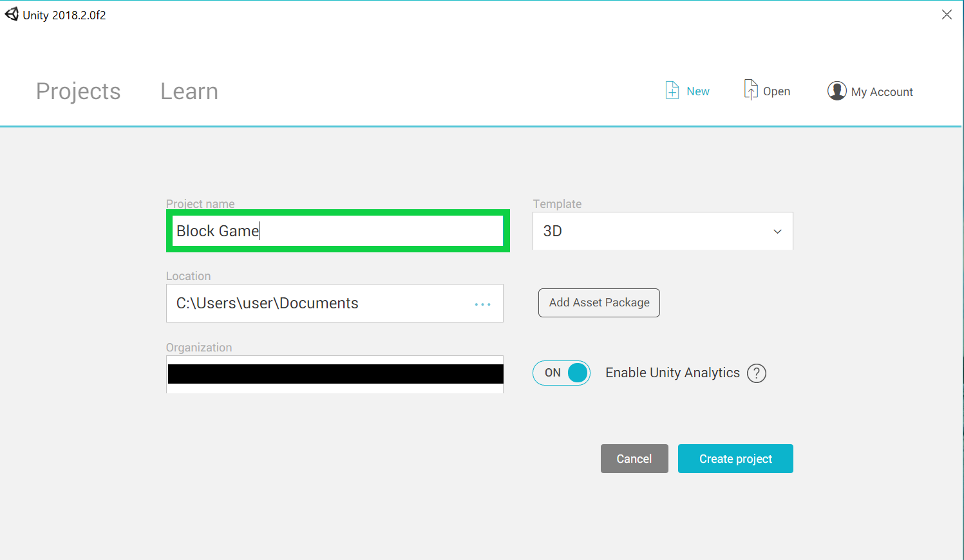Click the New project document icon
This screenshot has width=964, height=560.
point(672,91)
